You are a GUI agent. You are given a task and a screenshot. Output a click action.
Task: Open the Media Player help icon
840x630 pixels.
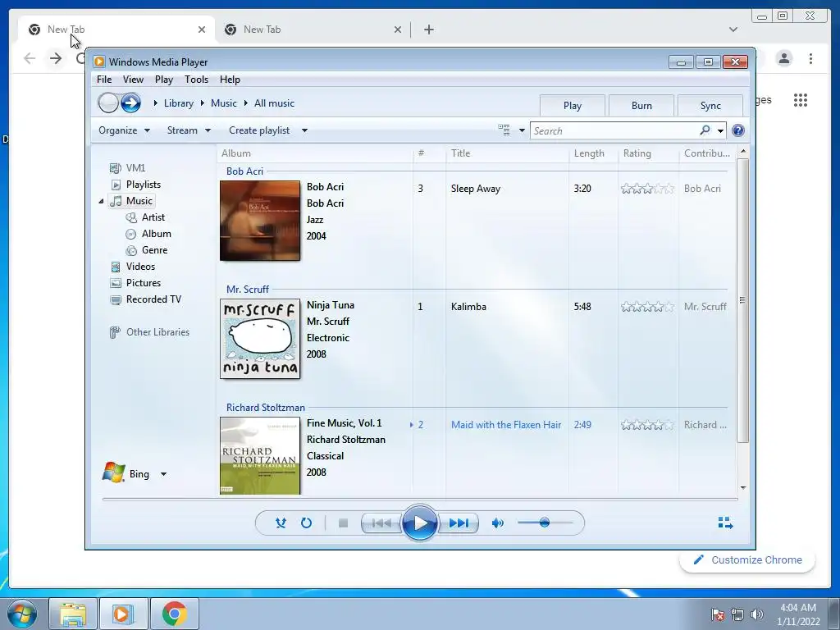pos(738,130)
